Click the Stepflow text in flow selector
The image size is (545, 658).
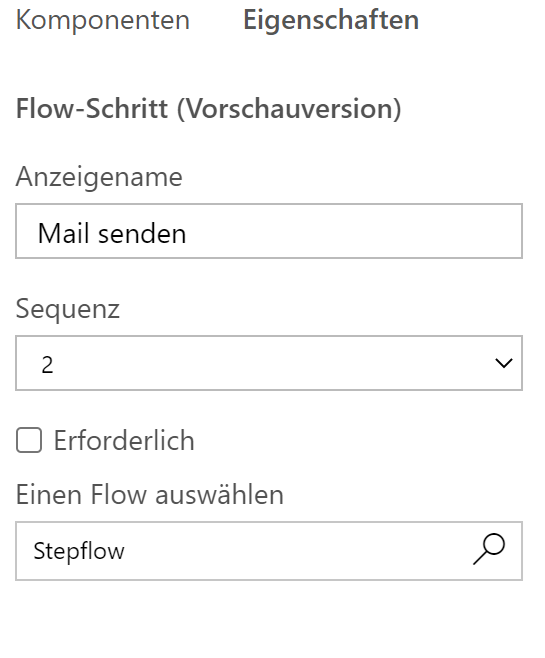[79, 551]
